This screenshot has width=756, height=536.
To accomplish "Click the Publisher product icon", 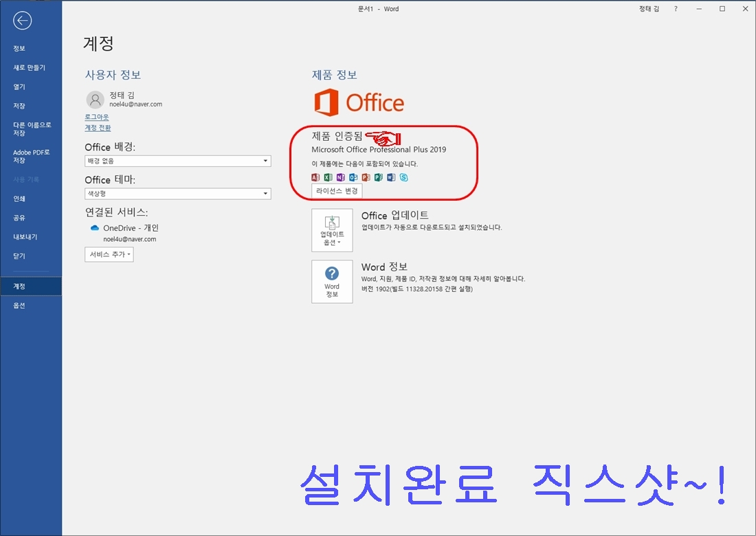I will (x=378, y=177).
